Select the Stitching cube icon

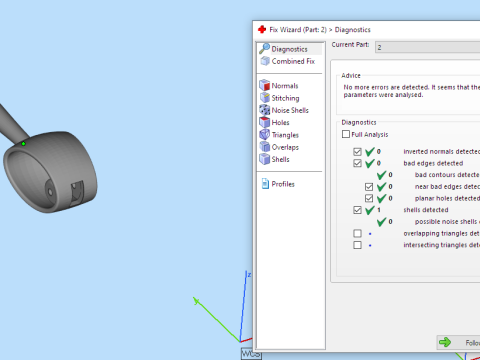coord(265,98)
